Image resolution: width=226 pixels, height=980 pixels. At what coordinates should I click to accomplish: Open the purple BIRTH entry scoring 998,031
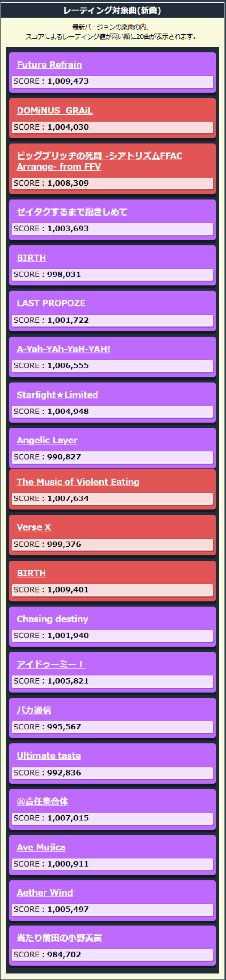(31, 258)
